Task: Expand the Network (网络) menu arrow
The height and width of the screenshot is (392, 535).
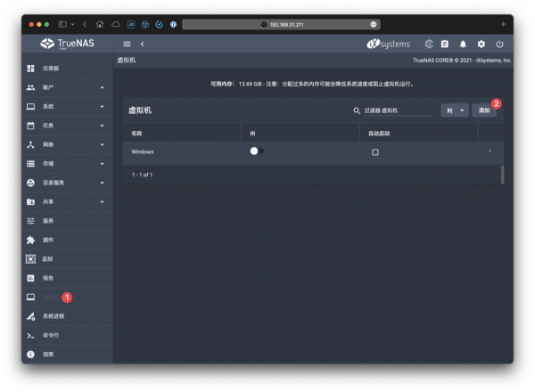Action: pyautogui.click(x=102, y=145)
